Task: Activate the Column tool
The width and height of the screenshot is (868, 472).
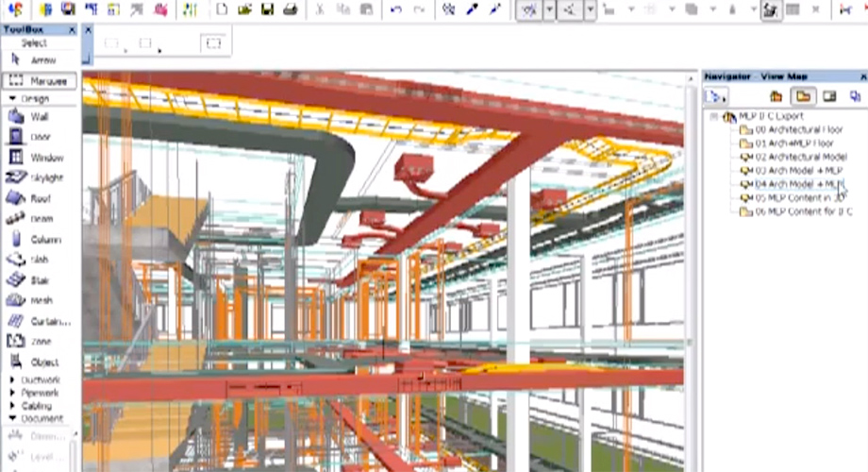Action: tap(39, 240)
